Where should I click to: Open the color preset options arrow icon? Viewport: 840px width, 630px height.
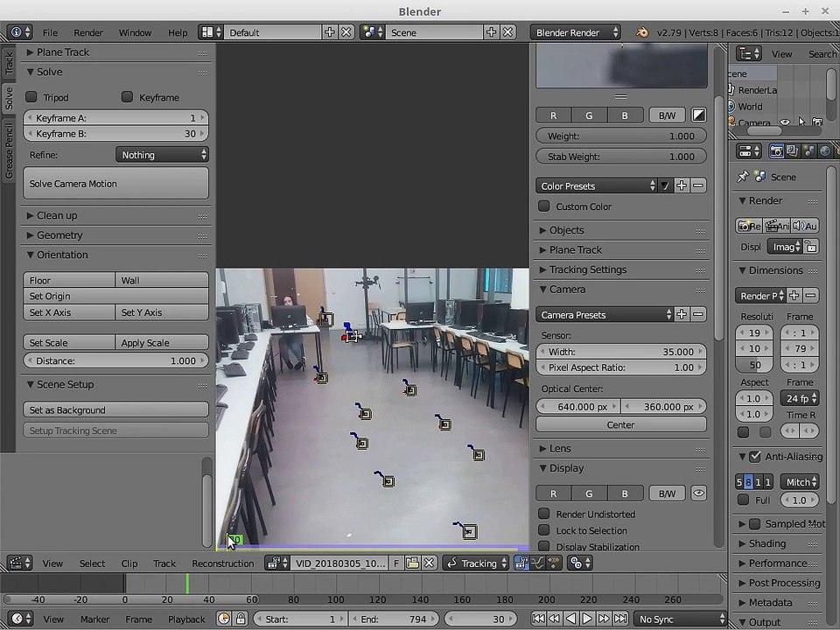click(665, 185)
